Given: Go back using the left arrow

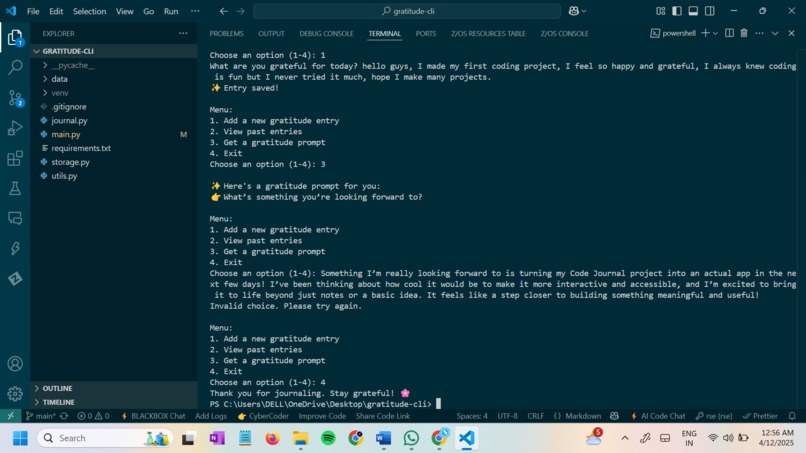Looking at the screenshot, I should click(x=224, y=11).
